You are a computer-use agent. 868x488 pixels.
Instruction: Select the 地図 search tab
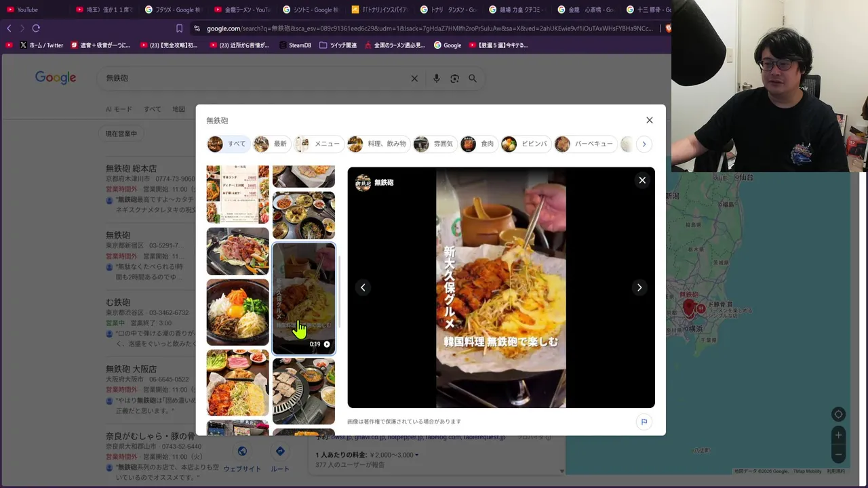click(178, 109)
